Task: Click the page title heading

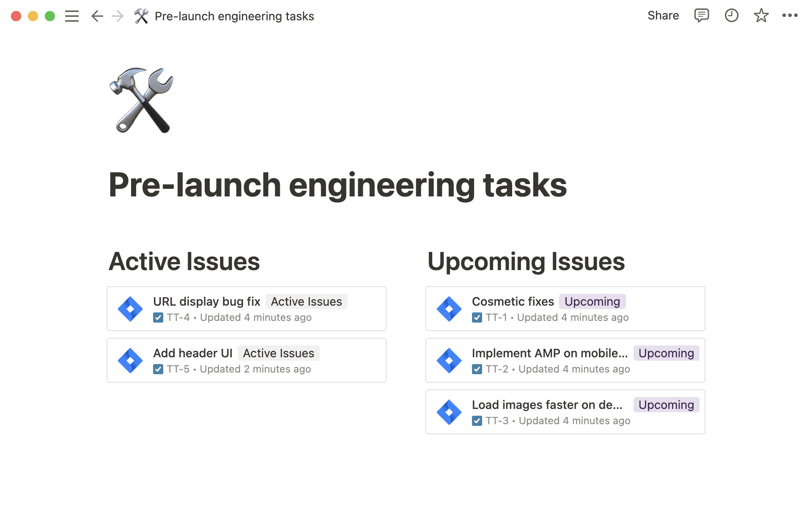Action: (x=337, y=185)
